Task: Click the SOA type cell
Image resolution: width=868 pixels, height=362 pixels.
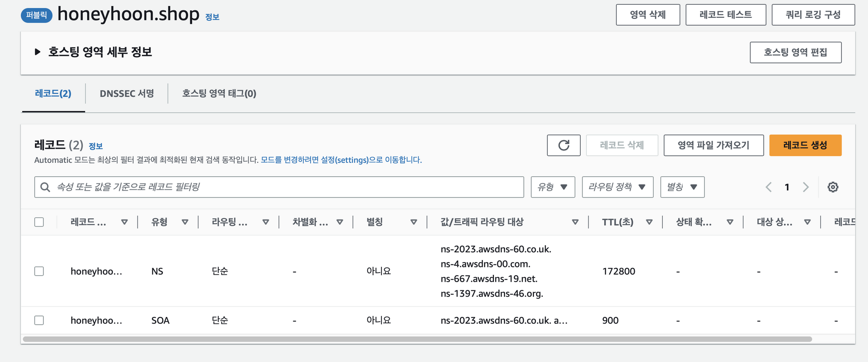Action: pos(160,320)
